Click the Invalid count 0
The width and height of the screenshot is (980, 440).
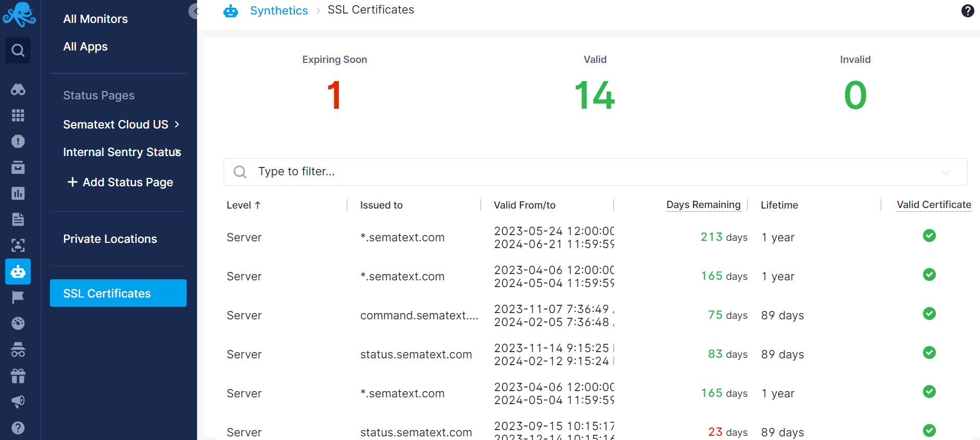[x=855, y=95]
